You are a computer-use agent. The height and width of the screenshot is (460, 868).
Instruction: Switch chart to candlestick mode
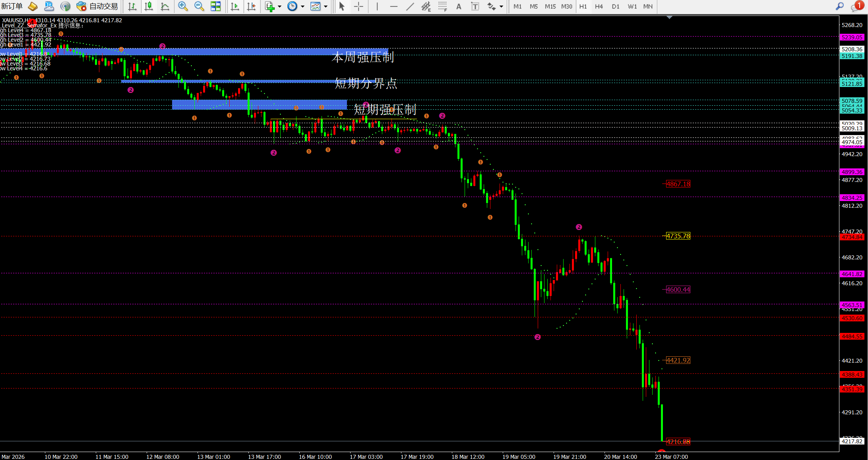[148, 6]
